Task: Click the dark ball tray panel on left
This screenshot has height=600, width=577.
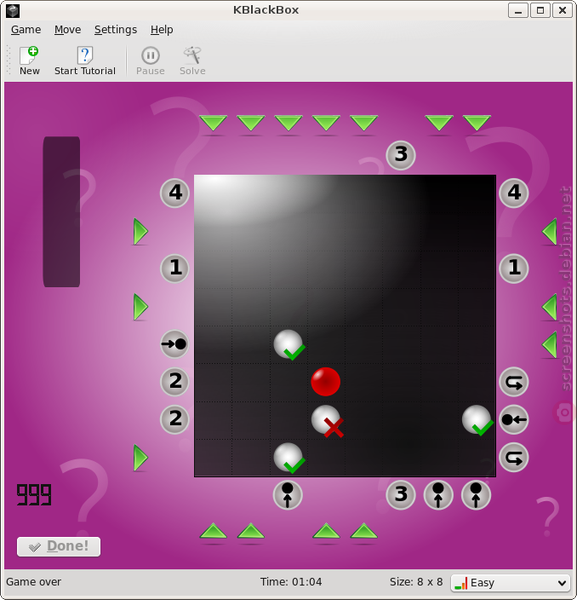Action: tap(62, 212)
